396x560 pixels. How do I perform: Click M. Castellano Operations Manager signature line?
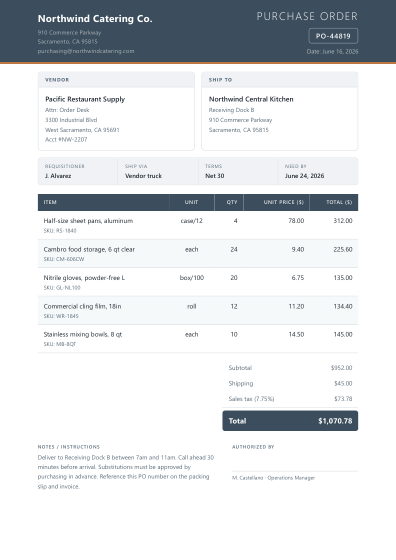[274, 478]
